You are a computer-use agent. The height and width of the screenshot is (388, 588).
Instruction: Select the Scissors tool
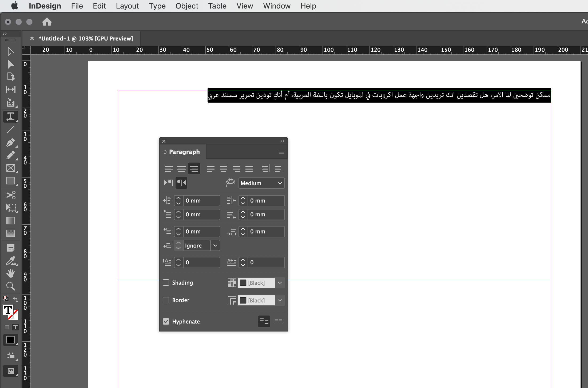pos(10,195)
